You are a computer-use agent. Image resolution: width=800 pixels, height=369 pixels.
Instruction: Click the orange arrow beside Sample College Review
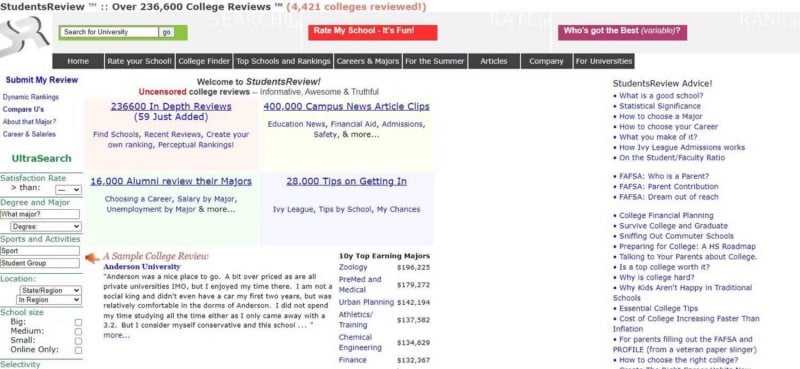tap(92, 258)
